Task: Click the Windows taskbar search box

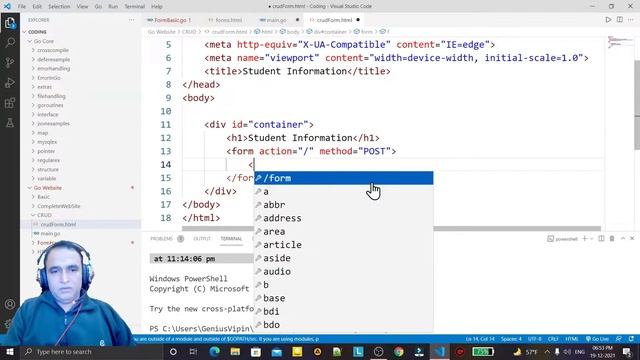Action: [91, 351]
